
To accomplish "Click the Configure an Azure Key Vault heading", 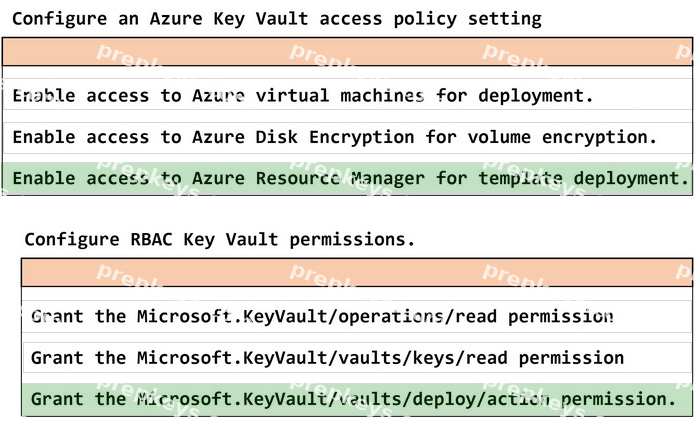I will click(x=277, y=19).
